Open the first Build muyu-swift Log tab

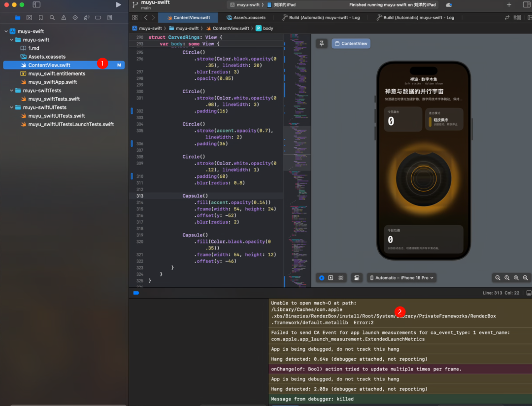pyautogui.click(x=321, y=18)
